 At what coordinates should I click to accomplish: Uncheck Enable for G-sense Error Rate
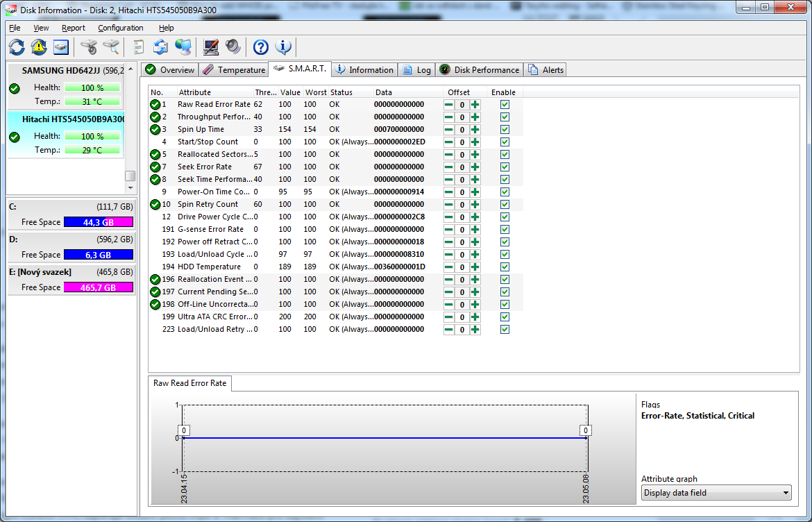505,229
